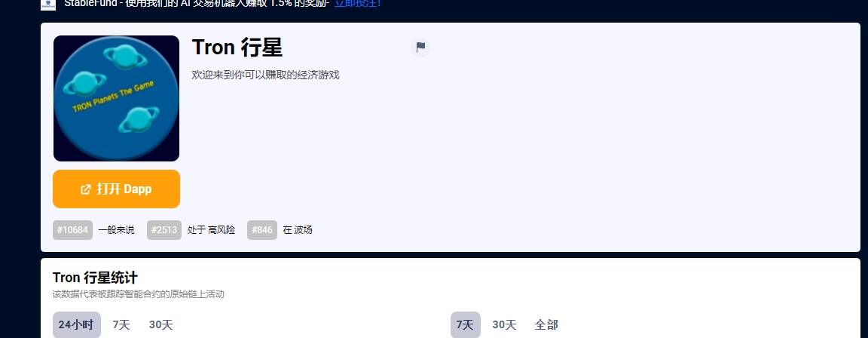Switch to the 7天 tab next to 24小时

pyautogui.click(x=121, y=324)
